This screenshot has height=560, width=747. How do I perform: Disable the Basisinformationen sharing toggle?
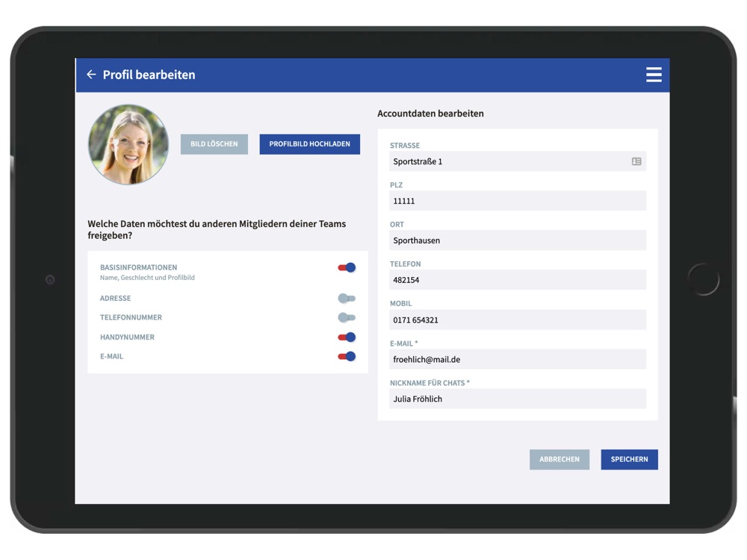click(347, 267)
